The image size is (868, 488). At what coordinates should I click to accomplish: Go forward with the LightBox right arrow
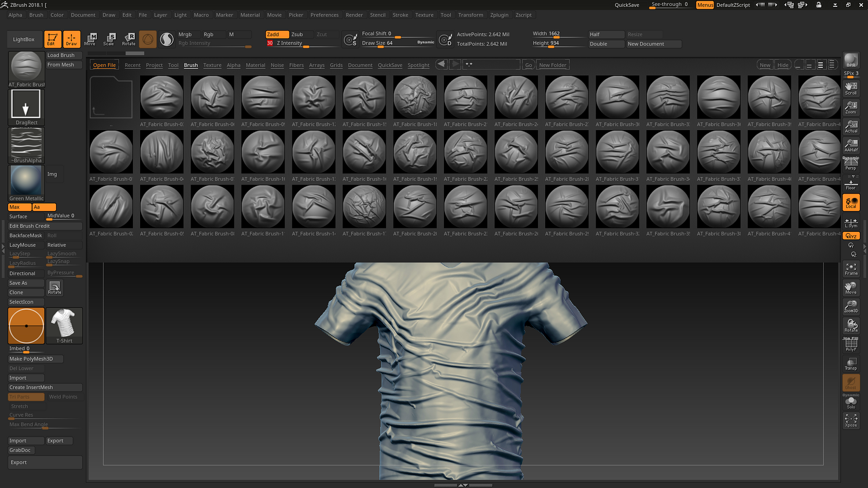click(x=455, y=64)
